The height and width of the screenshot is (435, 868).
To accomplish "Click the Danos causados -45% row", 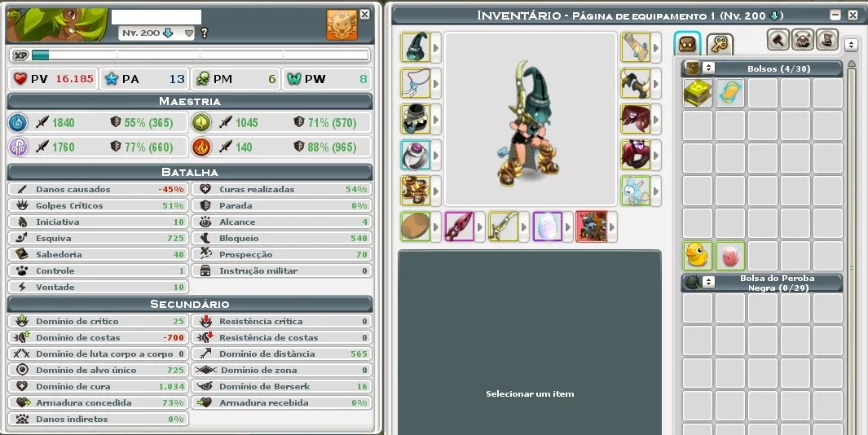I will (99, 189).
